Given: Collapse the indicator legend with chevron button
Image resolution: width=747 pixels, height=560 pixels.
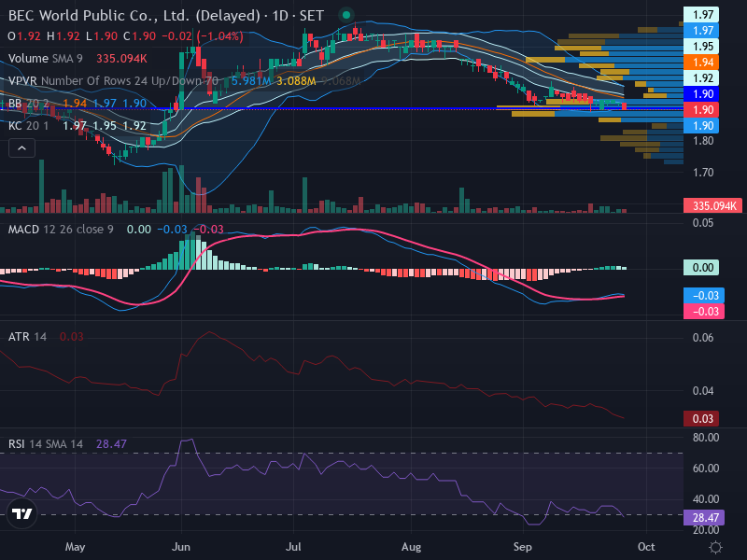Looking at the screenshot, I should coord(21,148).
